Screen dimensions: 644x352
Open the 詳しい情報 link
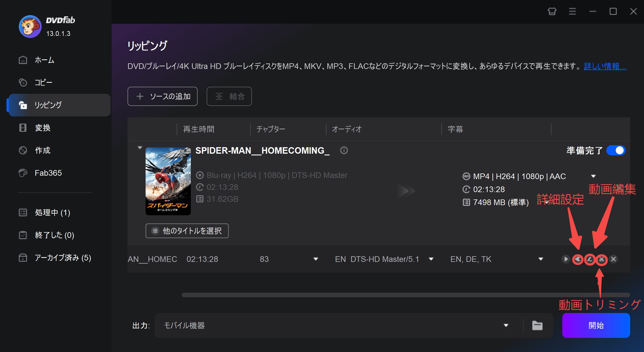(x=605, y=66)
